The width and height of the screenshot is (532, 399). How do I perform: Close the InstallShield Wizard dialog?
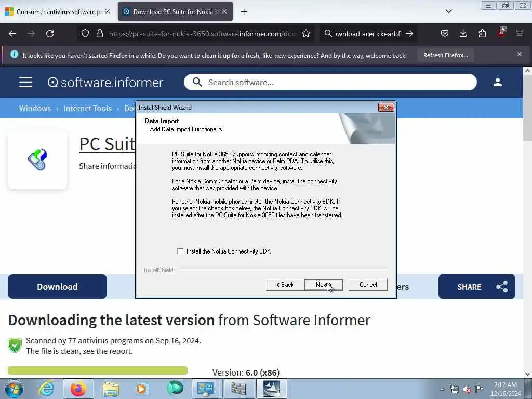386,107
